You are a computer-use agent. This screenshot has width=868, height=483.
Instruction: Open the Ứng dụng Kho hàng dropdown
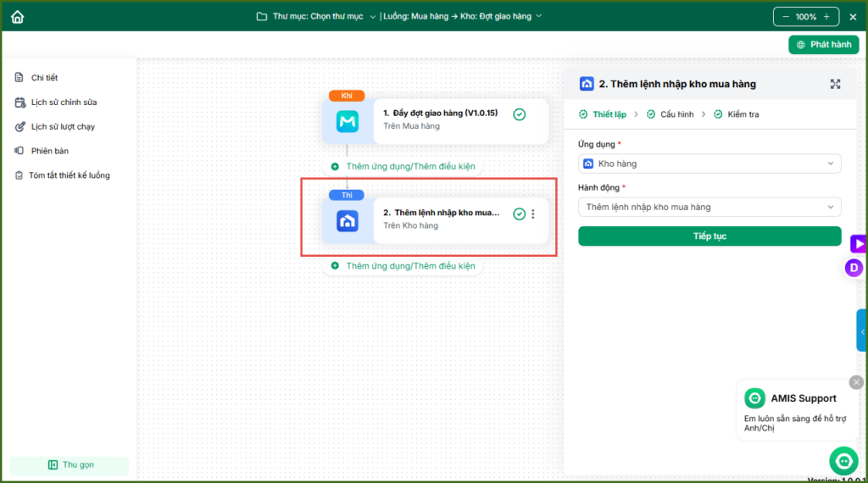(x=709, y=164)
